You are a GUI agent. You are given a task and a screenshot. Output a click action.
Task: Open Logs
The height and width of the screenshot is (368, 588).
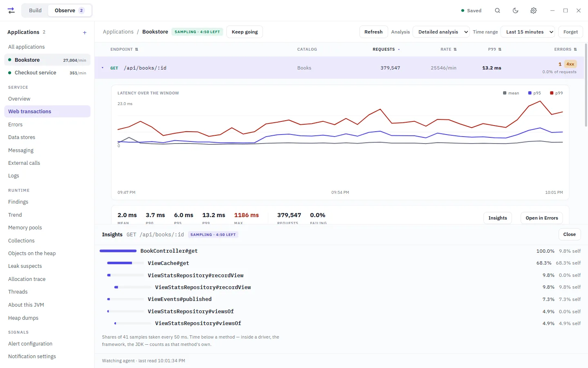click(x=47, y=176)
